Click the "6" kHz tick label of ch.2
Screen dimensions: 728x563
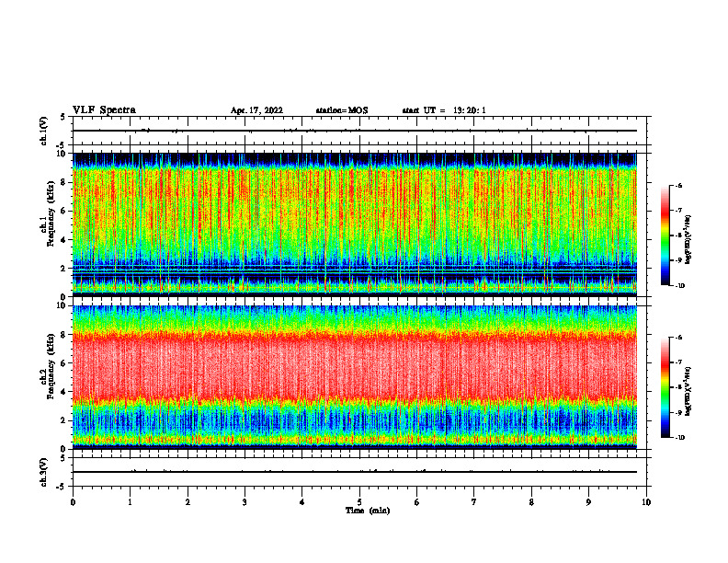pos(64,363)
